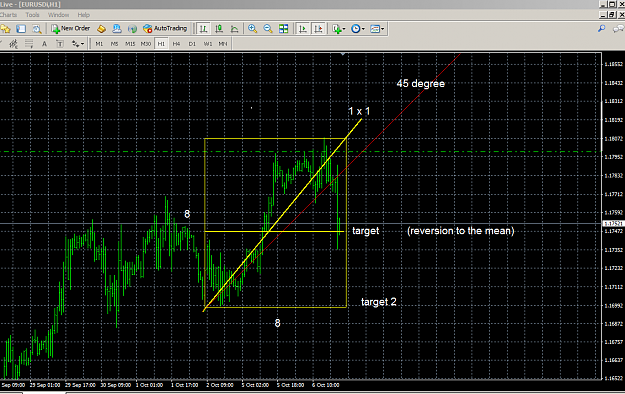Select the M1 timeframe
The height and width of the screenshot is (394, 625).
99,44
